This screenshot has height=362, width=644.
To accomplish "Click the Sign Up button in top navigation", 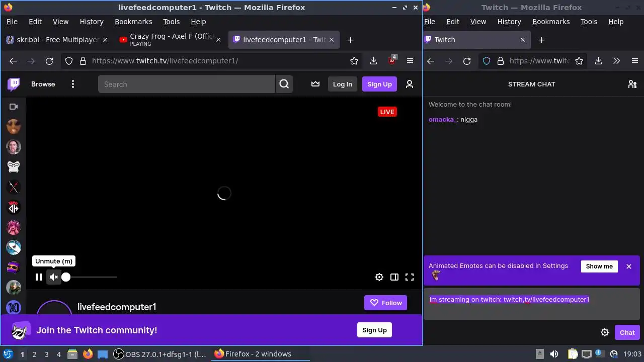I will [379, 84].
